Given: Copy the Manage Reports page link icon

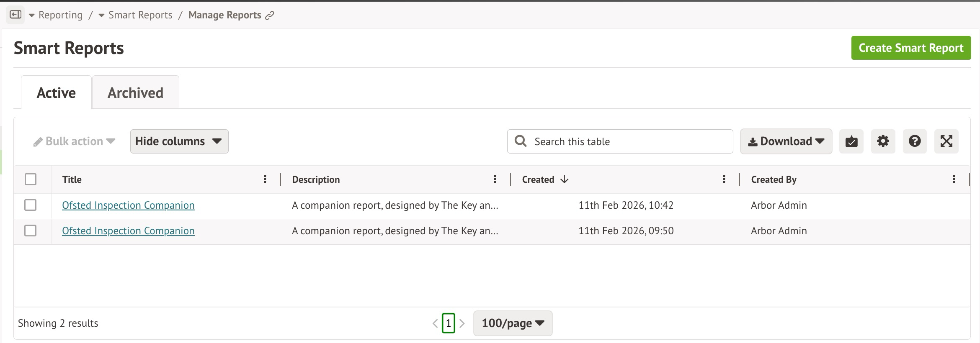Looking at the screenshot, I should point(270,15).
